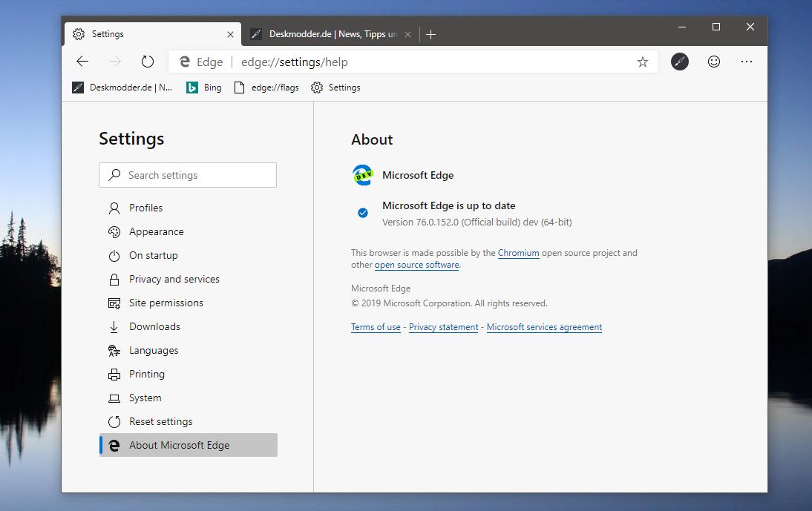This screenshot has width=812, height=511.
Task: Click the 2019 Microsoft Corporation copyright line
Action: [449, 303]
